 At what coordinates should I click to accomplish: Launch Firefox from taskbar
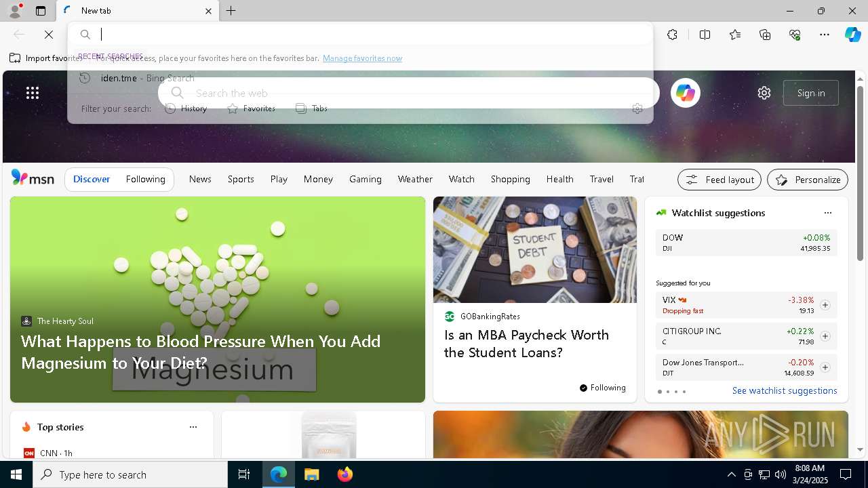point(345,474)
